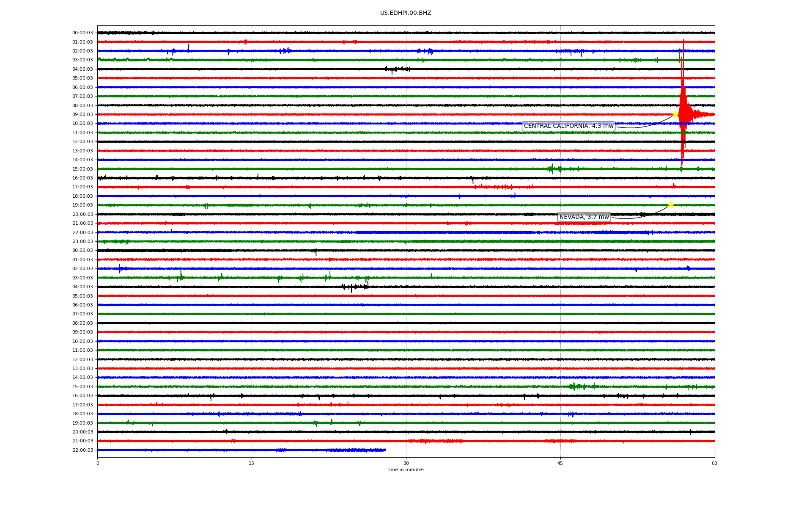Viewport: 812px width, 508px height.
Task: Click the 'time in minutes' axis label
Action: point(406,470)
